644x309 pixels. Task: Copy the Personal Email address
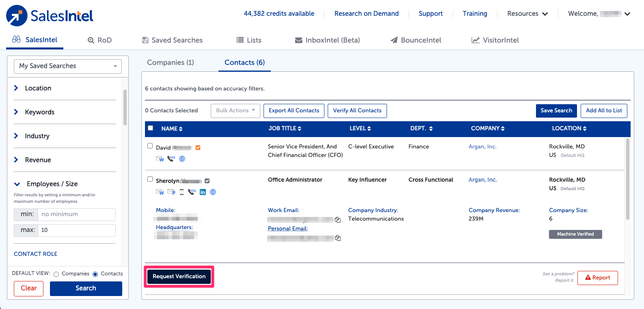[337, 238]
